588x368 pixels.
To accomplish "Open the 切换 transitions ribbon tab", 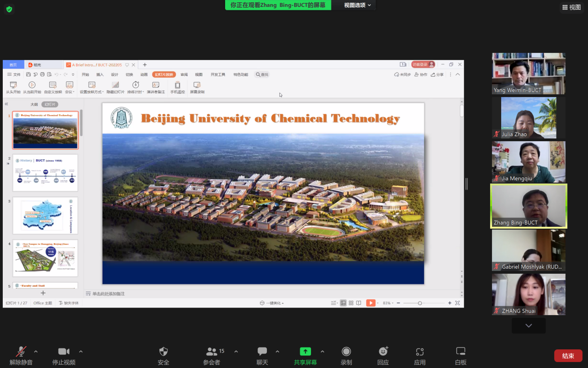I will click(x=129, y=74).
